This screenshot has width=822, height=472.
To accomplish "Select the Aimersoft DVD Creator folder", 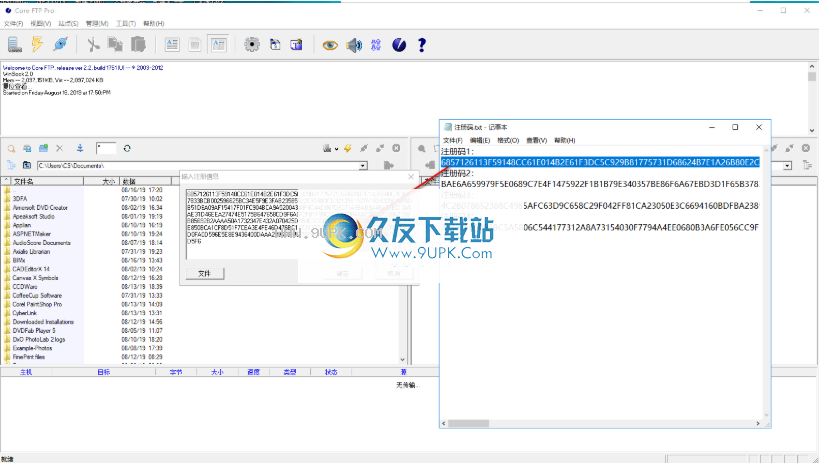I will click(40, 208).
